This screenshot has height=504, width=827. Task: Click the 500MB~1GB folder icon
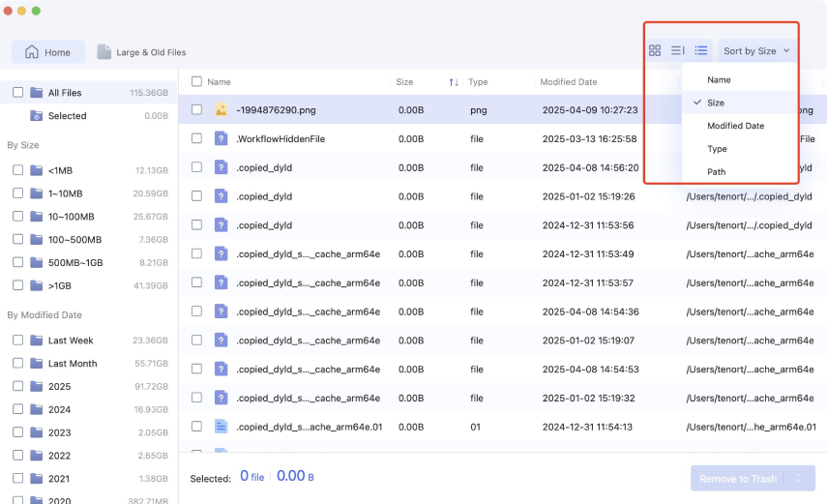37,262
